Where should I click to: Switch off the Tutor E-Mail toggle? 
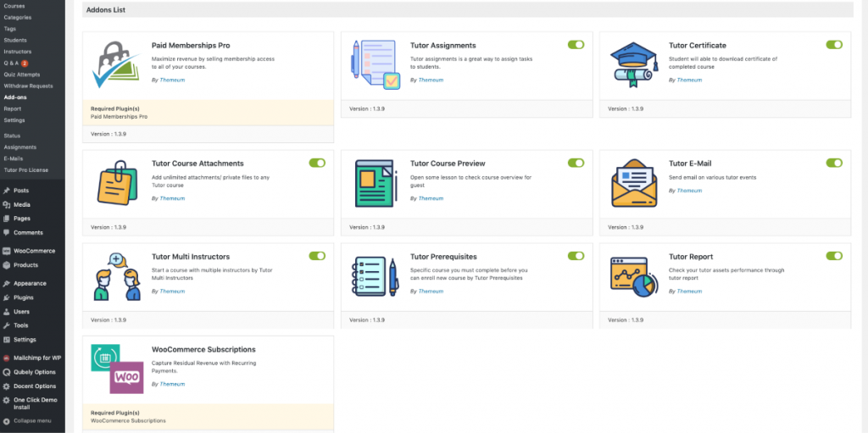tap(834, 163)
